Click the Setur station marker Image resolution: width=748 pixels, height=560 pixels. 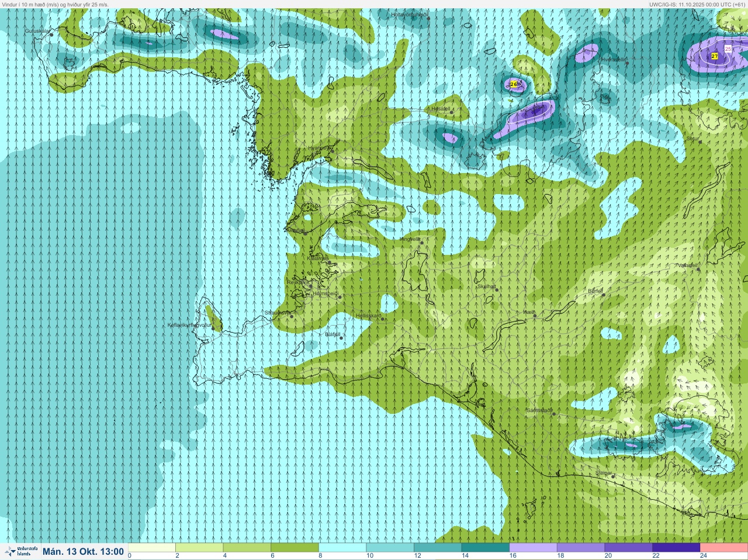tap(700, 143)
